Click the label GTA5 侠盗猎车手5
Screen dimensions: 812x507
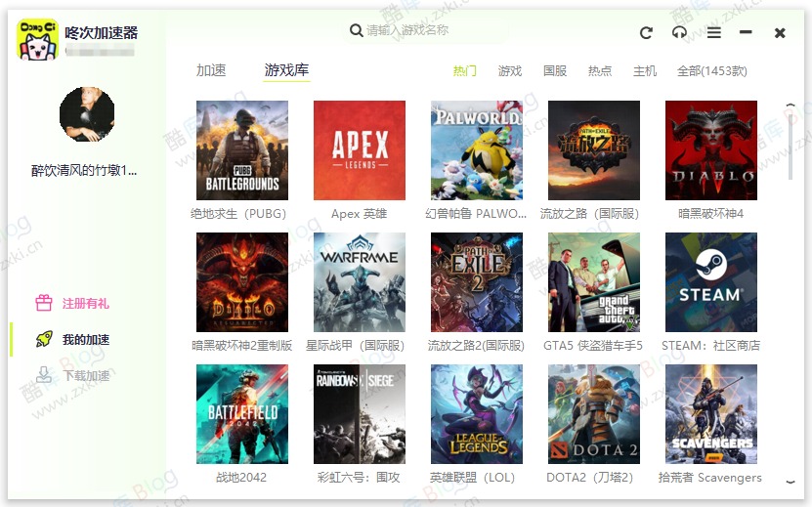[593, 346]
